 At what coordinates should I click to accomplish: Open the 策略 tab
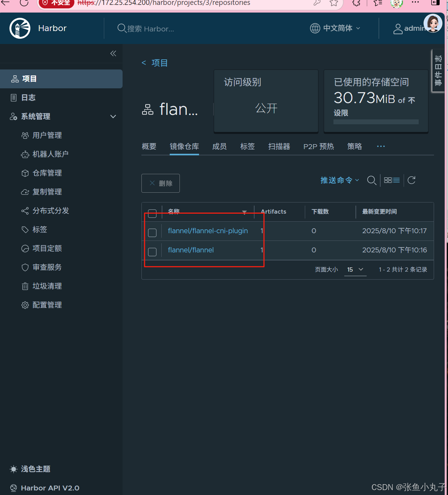coord(354,146)
